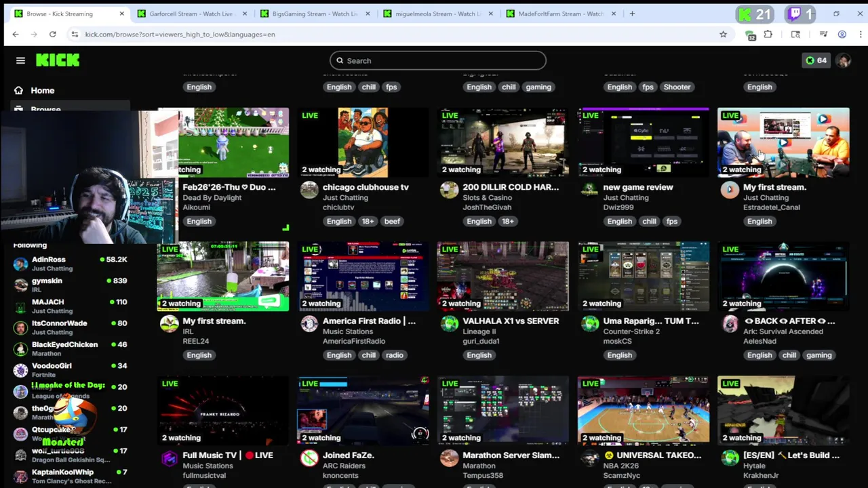Switch to the miguelmeola Stream browser tab
This screenshot has height=488, width=868.
point(437,14)
